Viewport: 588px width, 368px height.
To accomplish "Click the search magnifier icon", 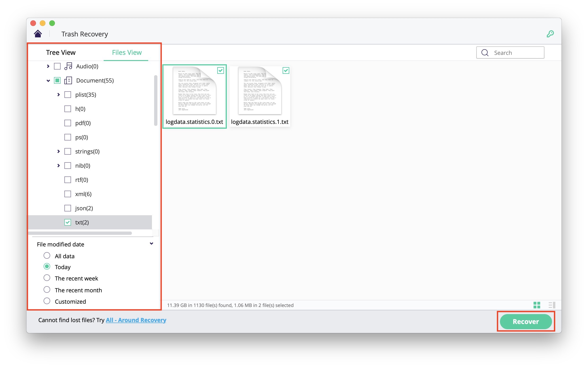I will [485, 53].
